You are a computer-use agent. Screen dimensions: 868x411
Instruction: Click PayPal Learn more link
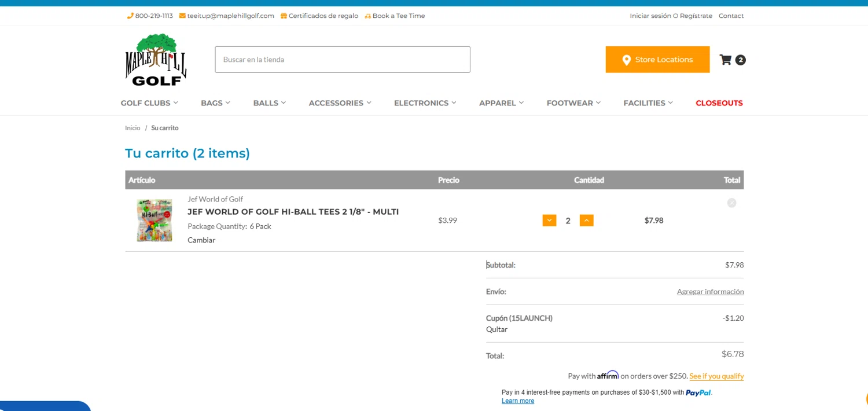pos(518,401)
